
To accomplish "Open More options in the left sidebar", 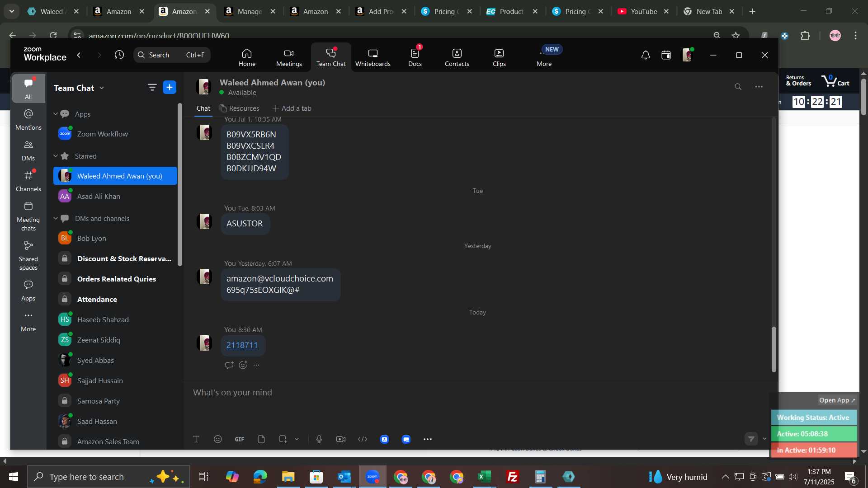I will 28,322.
